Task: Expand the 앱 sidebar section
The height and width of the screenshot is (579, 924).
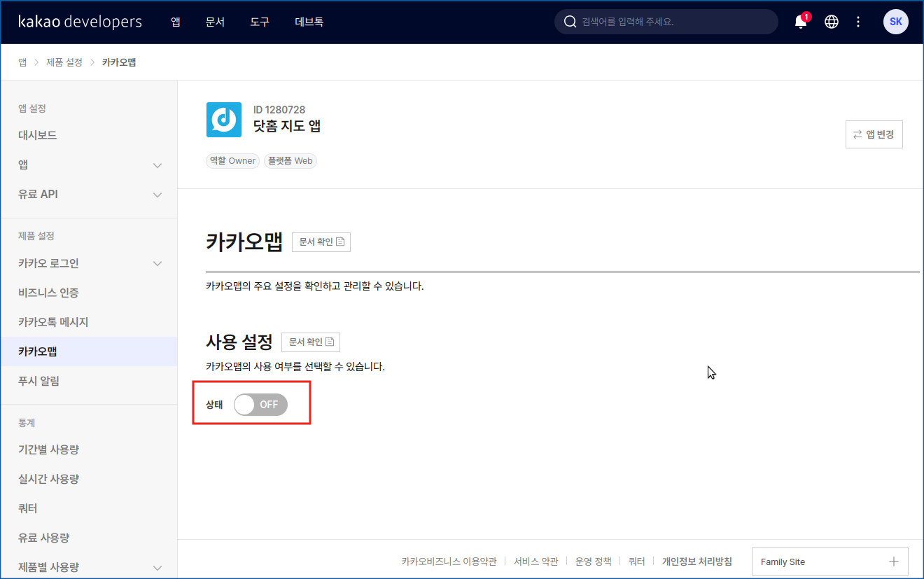Action: pyautogui.click(x=157, y=165)
